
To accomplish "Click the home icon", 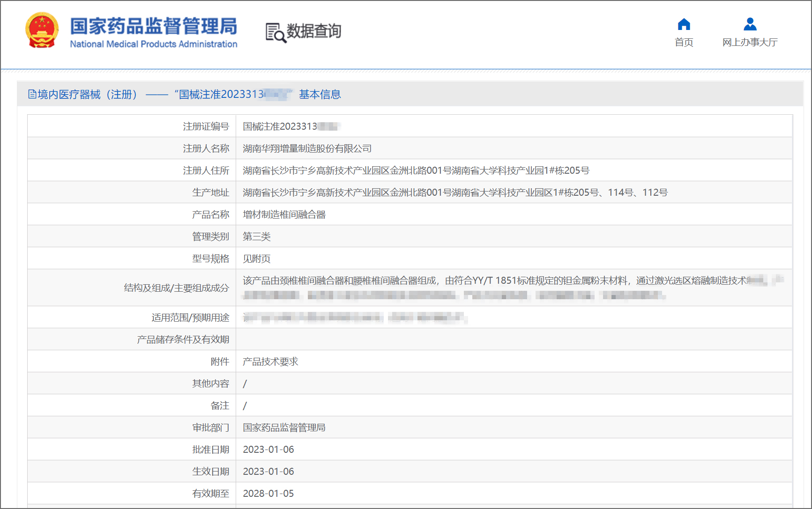I will [x=684, y=24].
